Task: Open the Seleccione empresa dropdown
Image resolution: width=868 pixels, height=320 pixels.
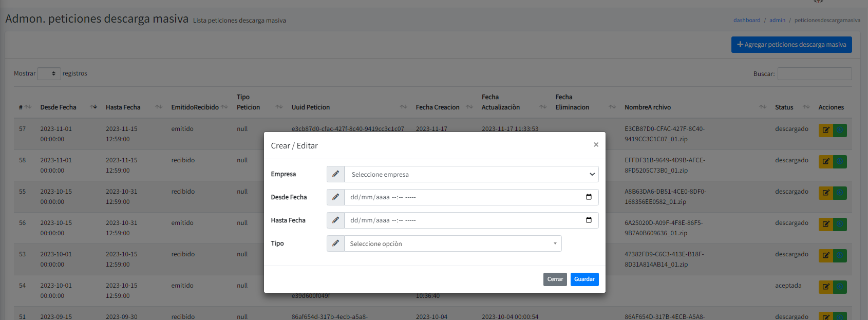Action: tap(471, 174)
